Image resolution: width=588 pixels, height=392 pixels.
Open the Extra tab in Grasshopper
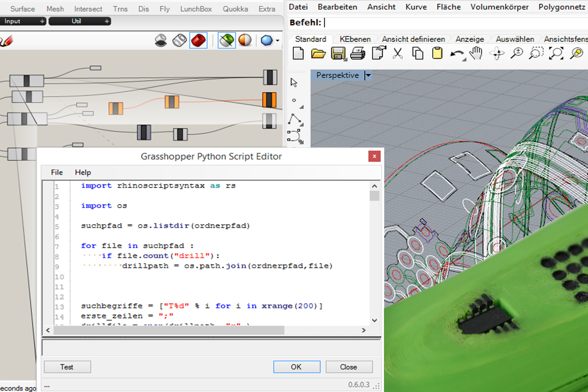[x=267, y=9]
